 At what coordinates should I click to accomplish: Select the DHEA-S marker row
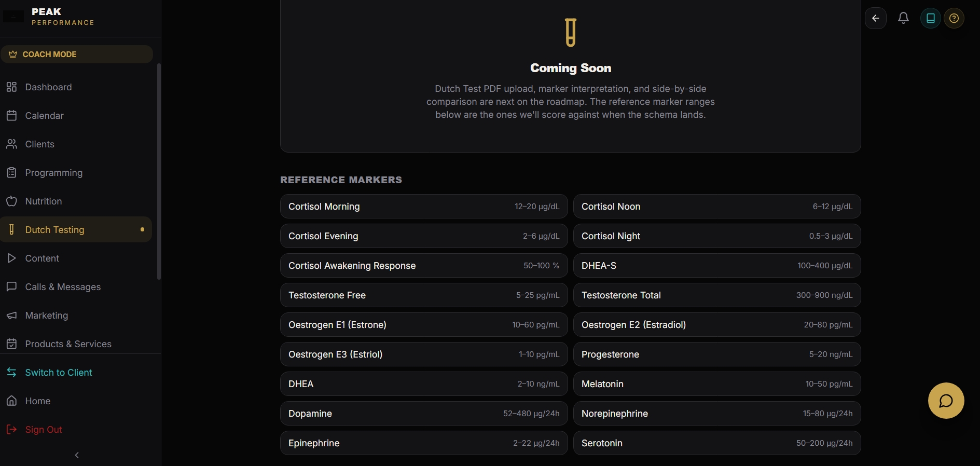click(x=717, y=265)
